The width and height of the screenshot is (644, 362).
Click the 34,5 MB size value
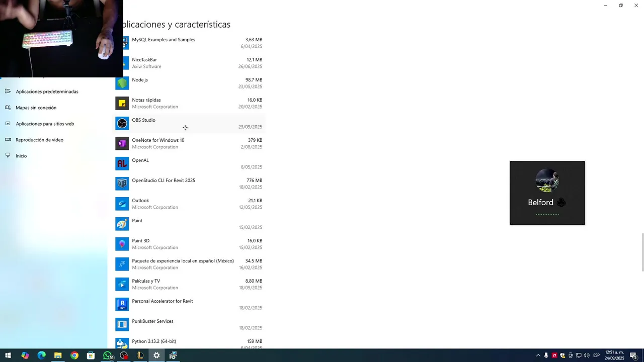click(x=254, y=261)
